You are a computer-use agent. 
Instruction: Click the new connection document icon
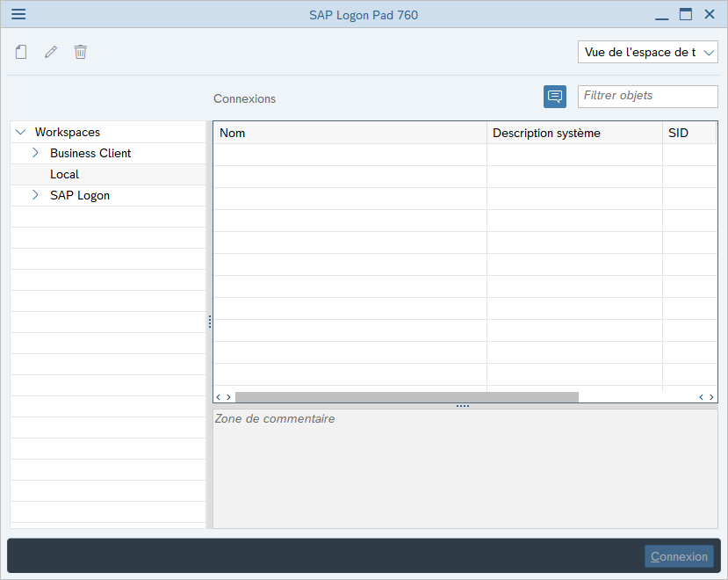click(x=21, y=52)
